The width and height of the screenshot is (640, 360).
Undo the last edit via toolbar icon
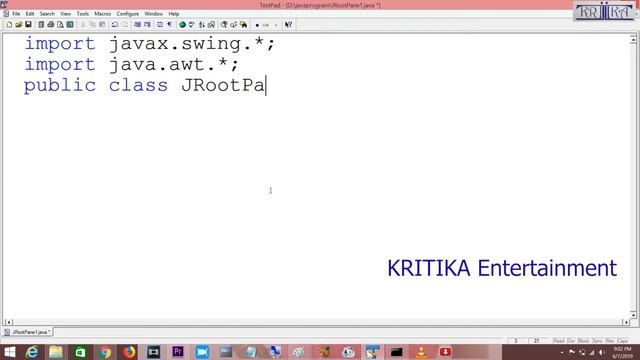(x=115, y=25)
